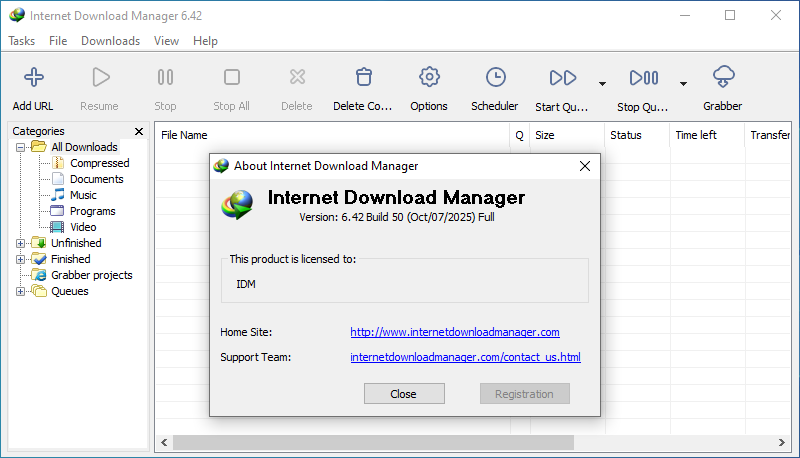This screenshot has width=800, height=458.
Task: Open the Help menu
Action: click(x=205, y=41)
